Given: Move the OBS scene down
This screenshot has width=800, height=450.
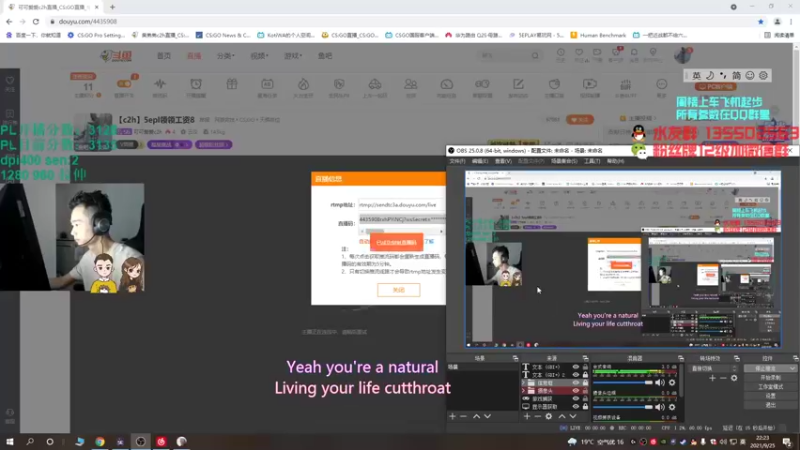Looking at the screenshot, I should pyautogui.click(x=487, y=416).
